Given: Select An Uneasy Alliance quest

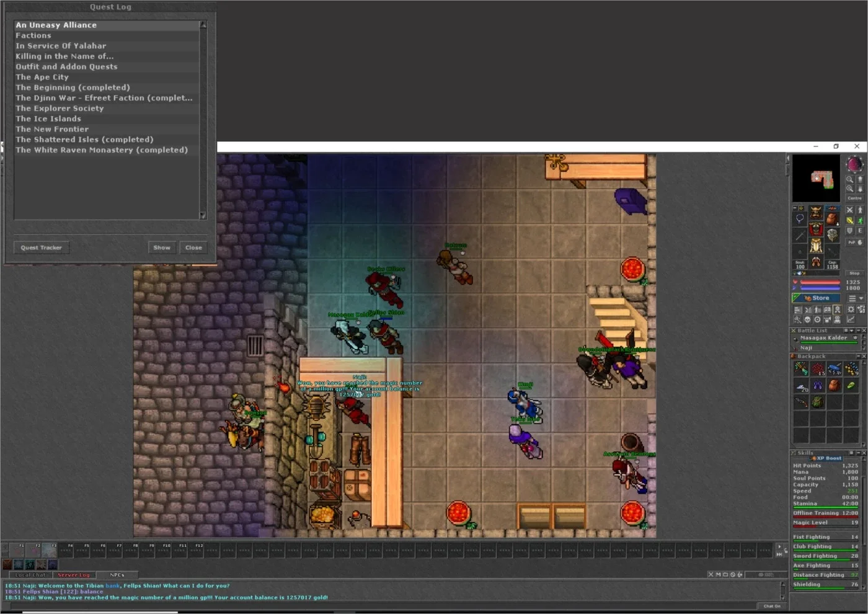Looking at the screenshot, I should [x=107, y=25].
